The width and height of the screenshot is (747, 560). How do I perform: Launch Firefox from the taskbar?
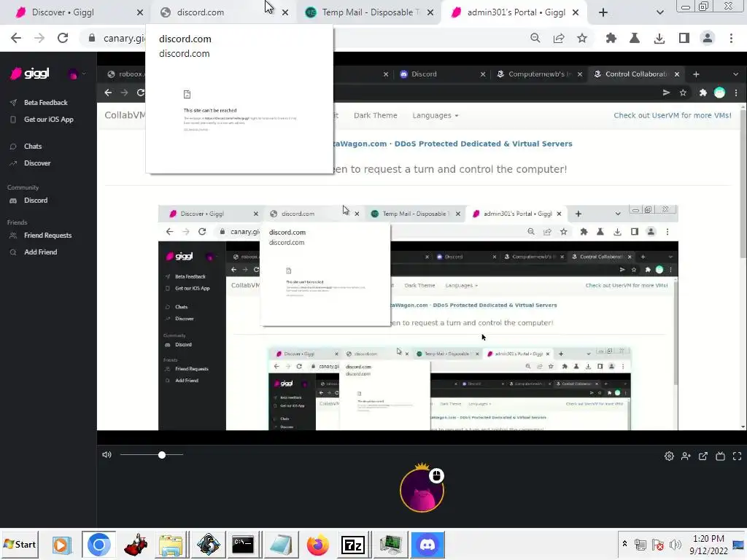click(x=318, y=545)
